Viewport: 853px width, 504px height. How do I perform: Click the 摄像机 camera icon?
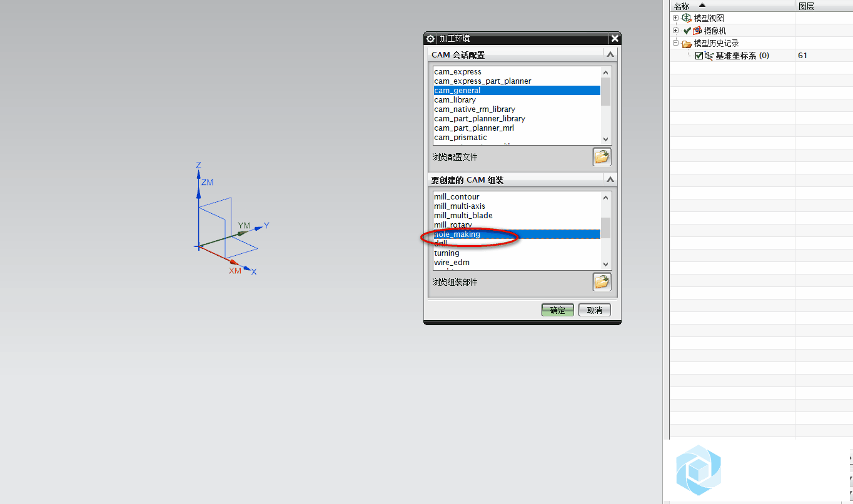coord(697,31)
